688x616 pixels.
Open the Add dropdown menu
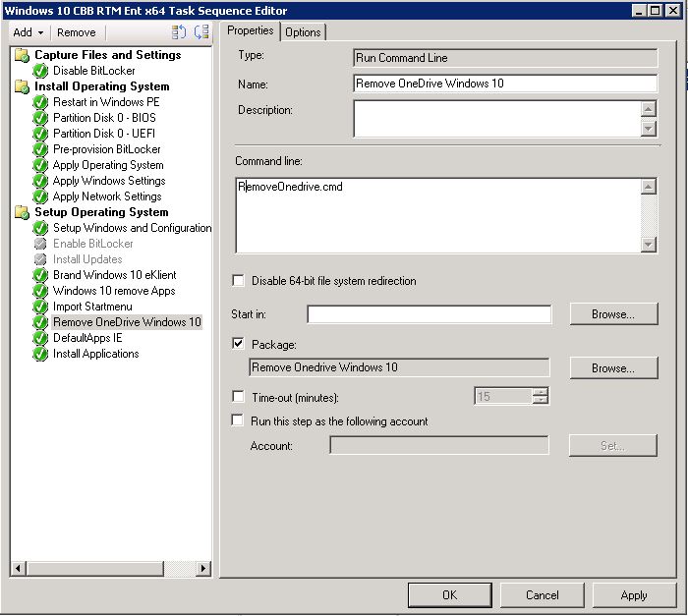click(29, 32)
